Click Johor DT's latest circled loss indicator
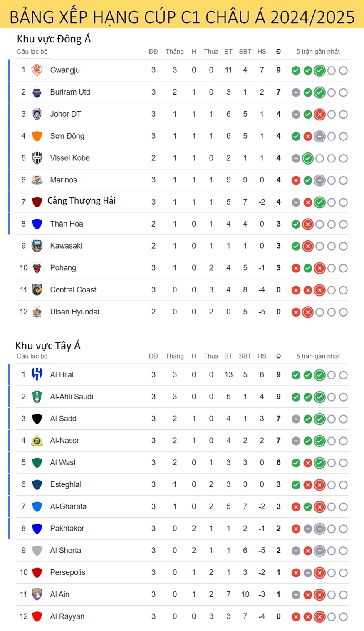 319,115
